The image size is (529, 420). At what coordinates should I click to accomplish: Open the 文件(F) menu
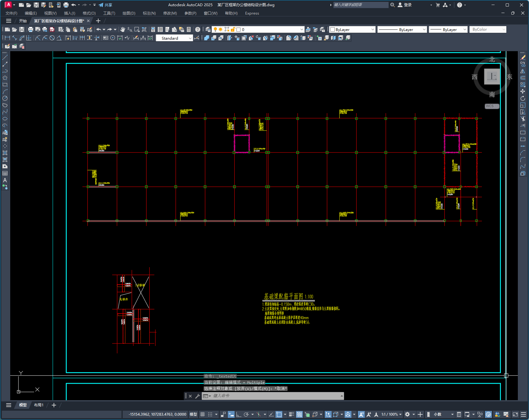tap(11, 13)
